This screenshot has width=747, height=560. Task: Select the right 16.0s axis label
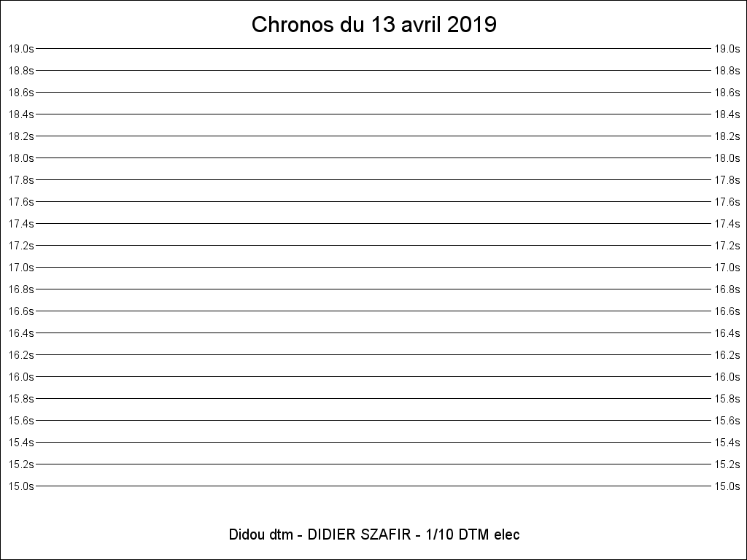click(x=727, y=377)
